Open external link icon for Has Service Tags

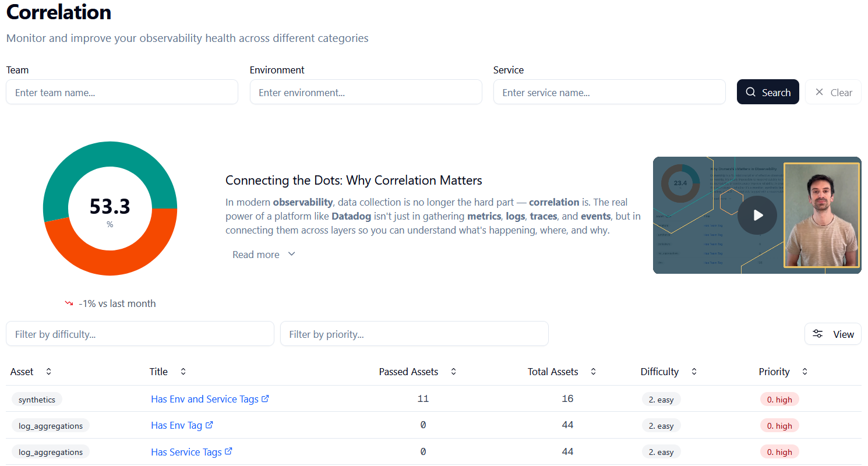click(229, 451)
